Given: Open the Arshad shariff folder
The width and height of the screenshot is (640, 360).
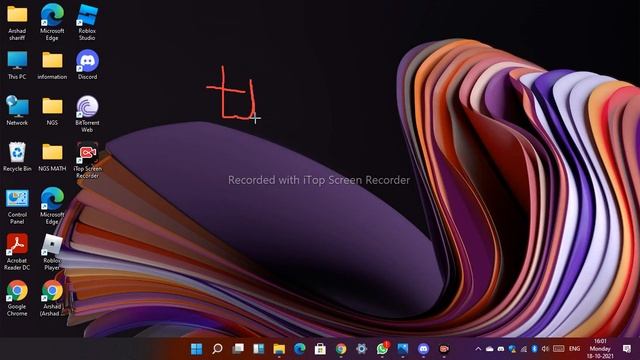Looking at the screenshot, I should tap(17, 22).
